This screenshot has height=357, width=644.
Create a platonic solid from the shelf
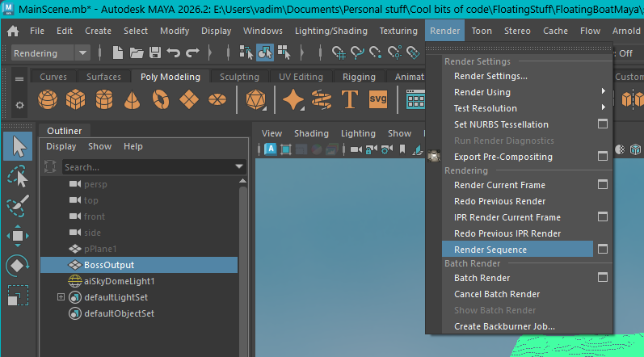255,99
